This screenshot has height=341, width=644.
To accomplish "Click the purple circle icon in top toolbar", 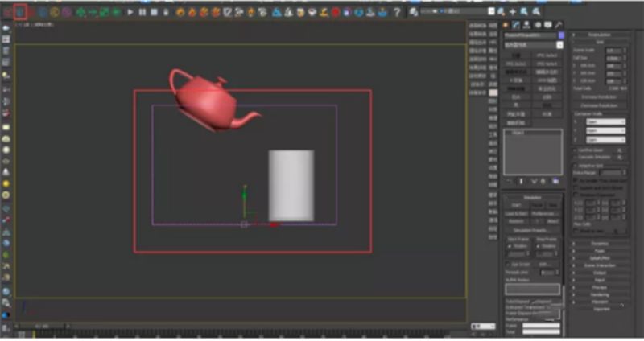I will pyautogui.click(x=67, y=12).
